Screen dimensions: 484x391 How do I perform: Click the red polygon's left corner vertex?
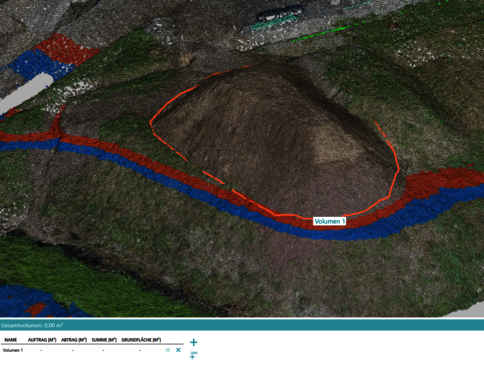[151, 123]
